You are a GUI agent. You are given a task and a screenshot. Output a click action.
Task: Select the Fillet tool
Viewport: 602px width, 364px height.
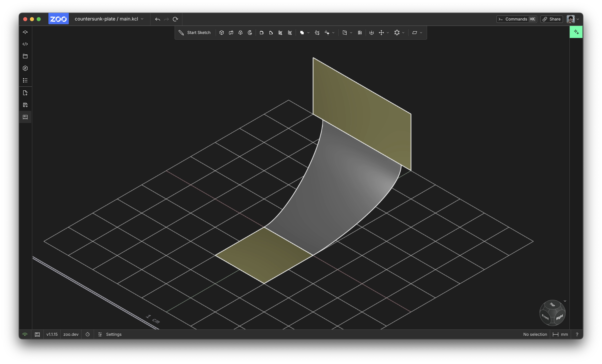pyautogui.click(x=262, y=32)
